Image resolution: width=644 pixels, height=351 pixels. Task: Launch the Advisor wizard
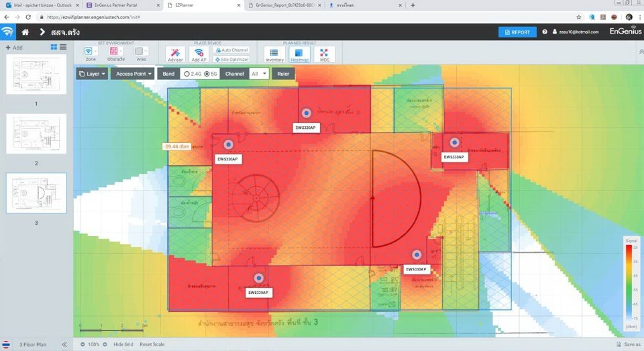(175, 54)
